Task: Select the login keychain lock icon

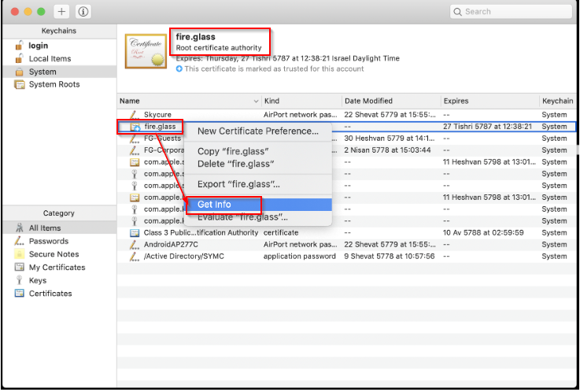Action: pos(20,46)
